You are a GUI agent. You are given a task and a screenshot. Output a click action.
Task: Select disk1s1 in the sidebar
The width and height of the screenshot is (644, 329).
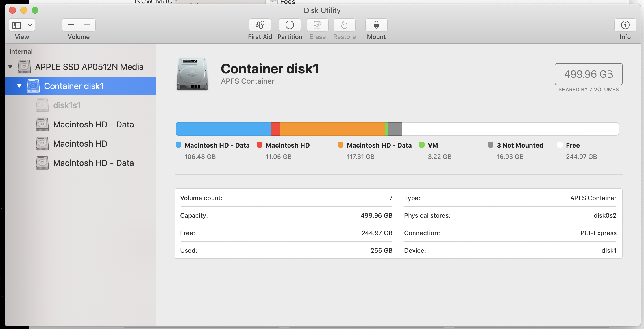point(67,105)
